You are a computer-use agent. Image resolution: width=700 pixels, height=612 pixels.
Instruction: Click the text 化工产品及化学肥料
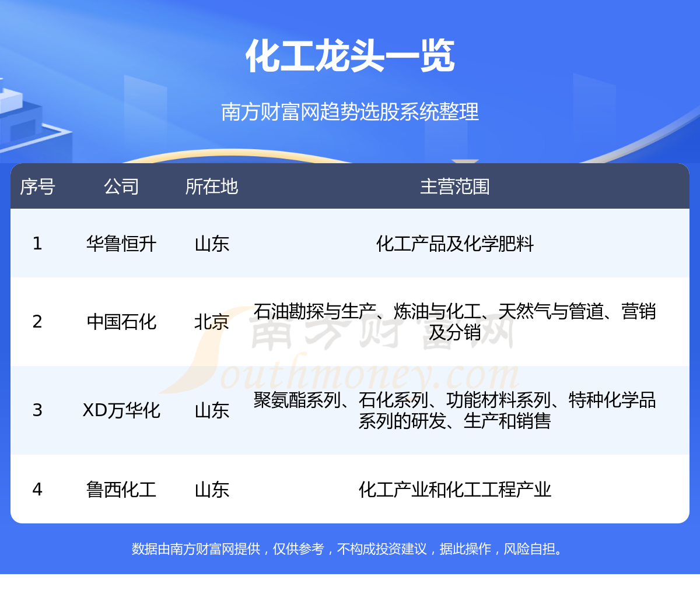pos(455,243)
